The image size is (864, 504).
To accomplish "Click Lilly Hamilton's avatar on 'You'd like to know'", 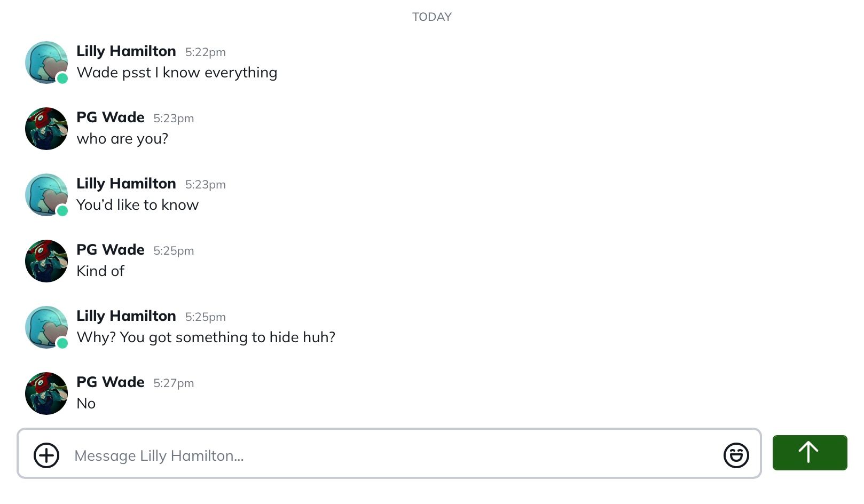I will click(46, 195).
